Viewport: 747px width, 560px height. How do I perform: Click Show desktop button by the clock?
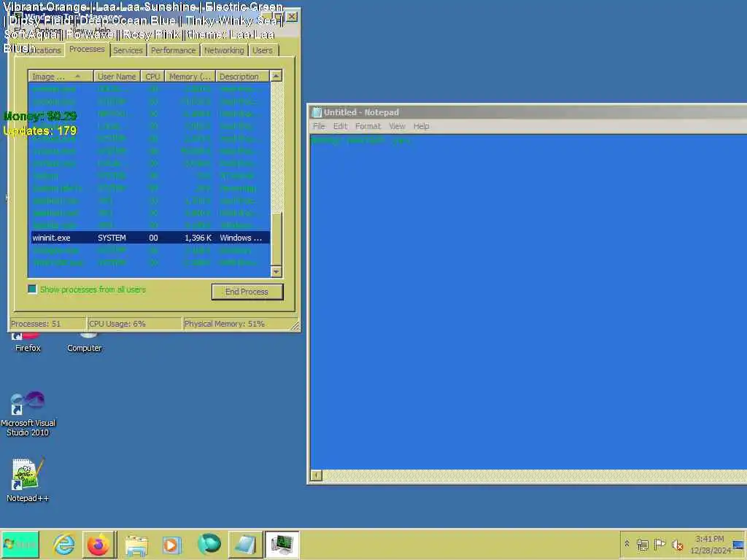coord(739,544)
